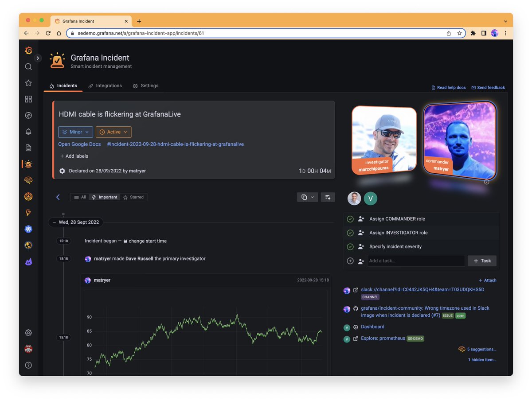Viewport: 532px width, 401px height.
Task: Open the purple cat icon in sidebar
Action: pos(28,261)
